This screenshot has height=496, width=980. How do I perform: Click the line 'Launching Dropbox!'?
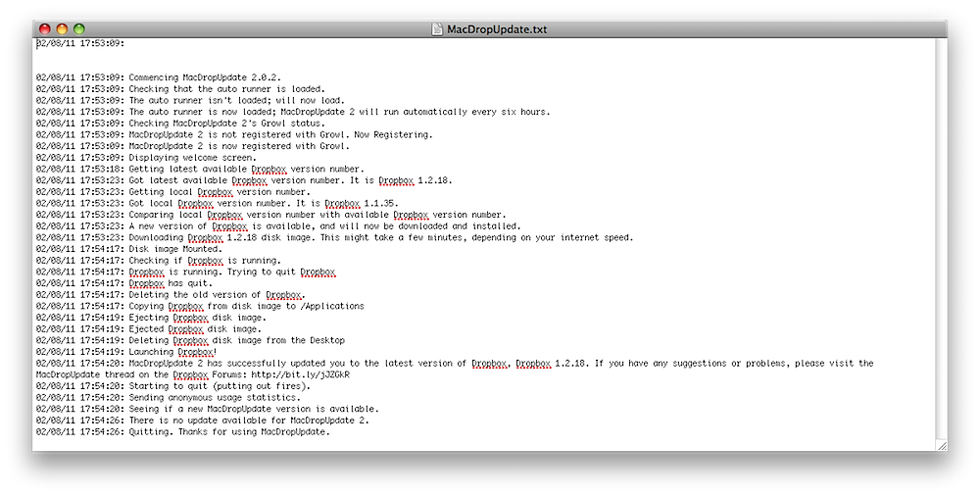(126, 352)
